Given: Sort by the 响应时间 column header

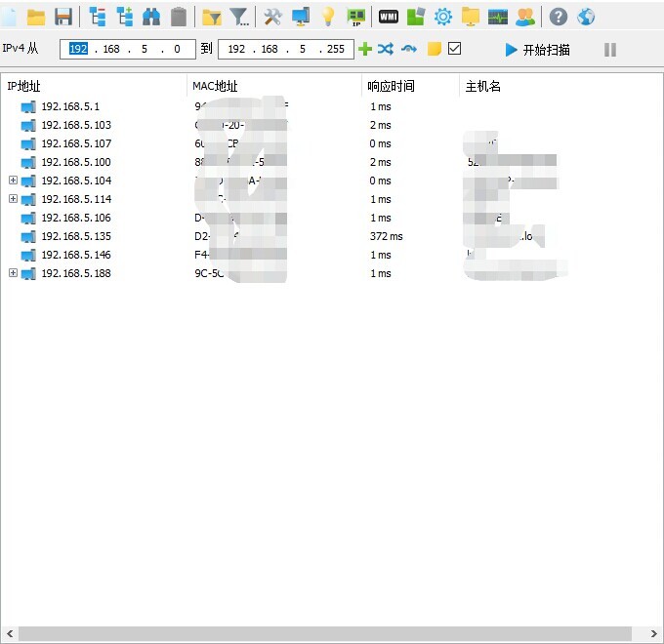Looking at the screenshot, I should (x=411, y=86).
